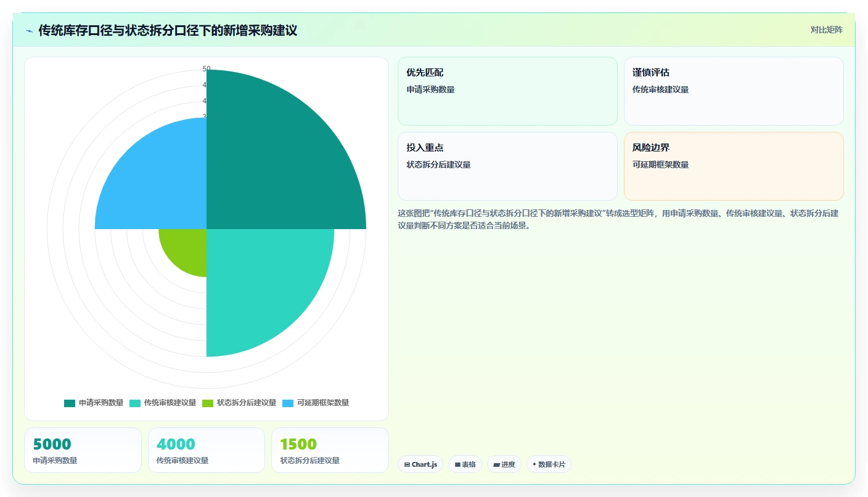Open the 4000 stat card
The height and width of the screenshot is (497, 868).
(207, 450)
